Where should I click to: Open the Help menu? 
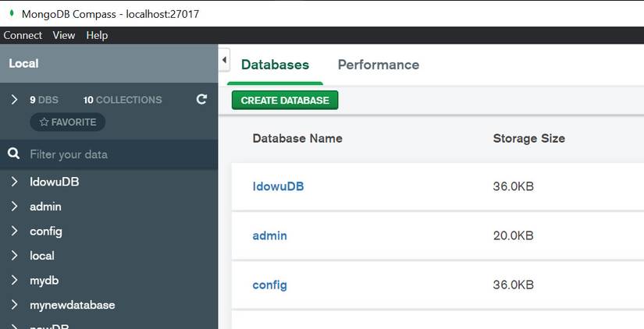[x=98, y=35]
